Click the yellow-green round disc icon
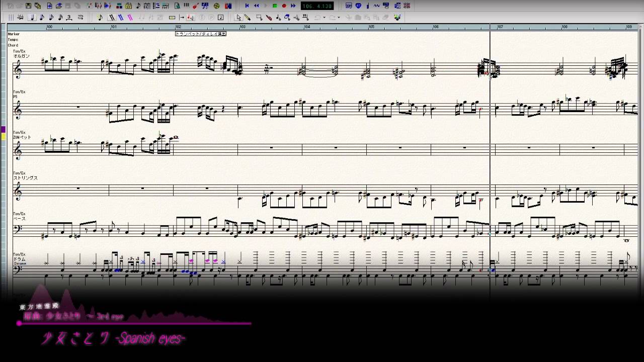The image size is (644, 362). click(x=217, y=6)
